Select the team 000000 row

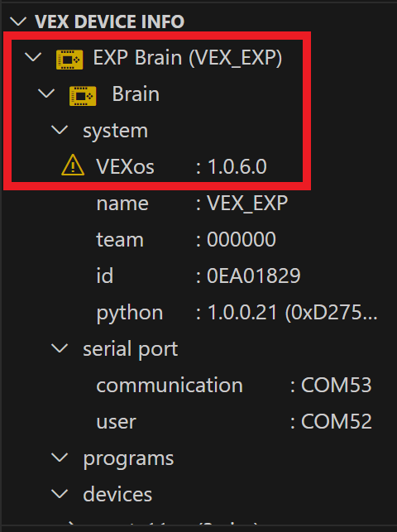click(x=198, y=239)
